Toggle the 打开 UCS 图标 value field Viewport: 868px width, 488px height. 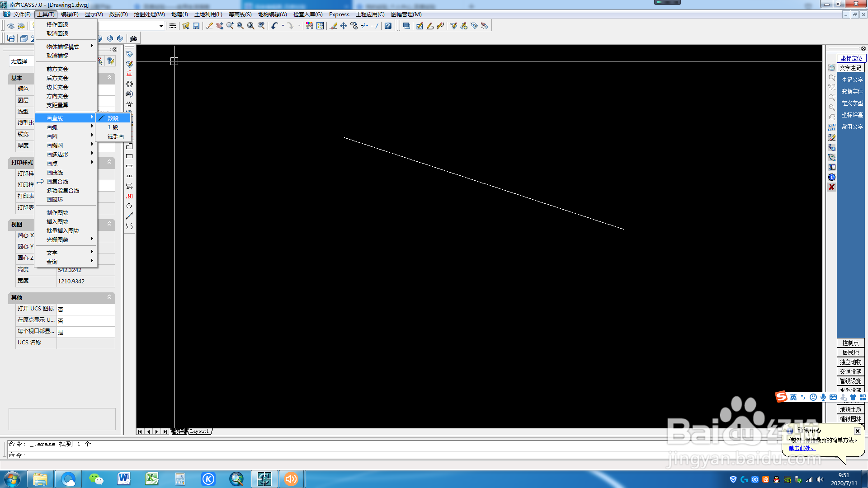click(85, 309)
